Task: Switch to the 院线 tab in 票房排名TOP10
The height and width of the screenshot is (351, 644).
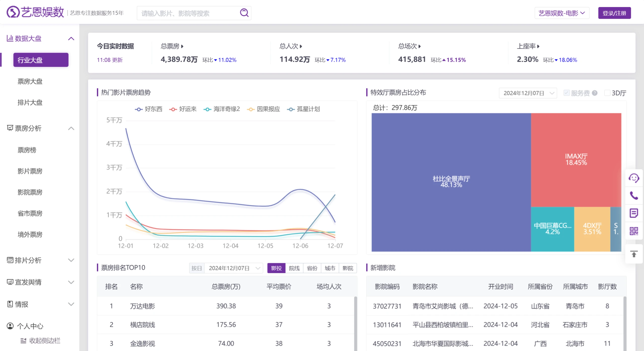Action: coord(294,268)
